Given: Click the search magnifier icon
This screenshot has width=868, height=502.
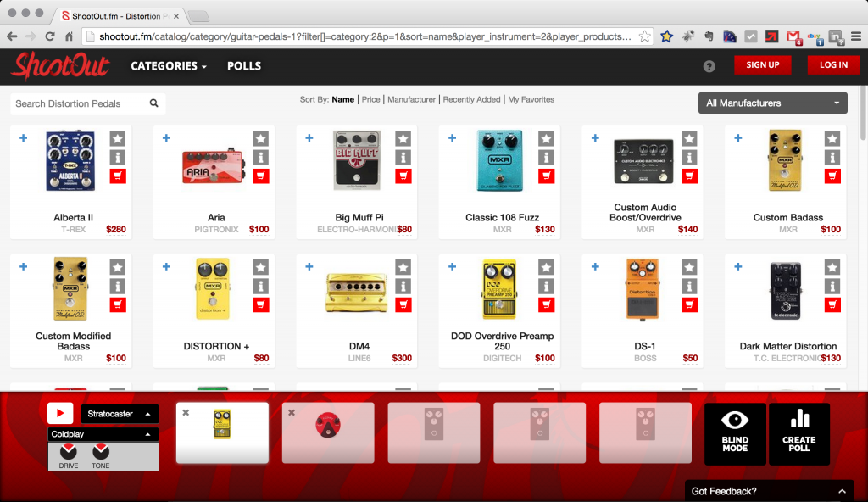Looking at the screenshot, I should [x=154, y=103].
